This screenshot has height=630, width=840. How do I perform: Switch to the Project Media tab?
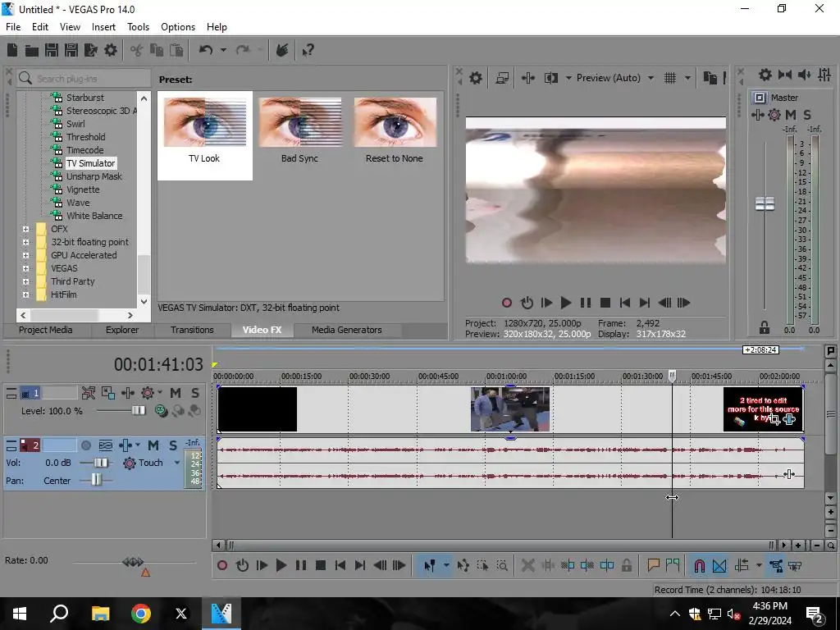coord(46,330)
